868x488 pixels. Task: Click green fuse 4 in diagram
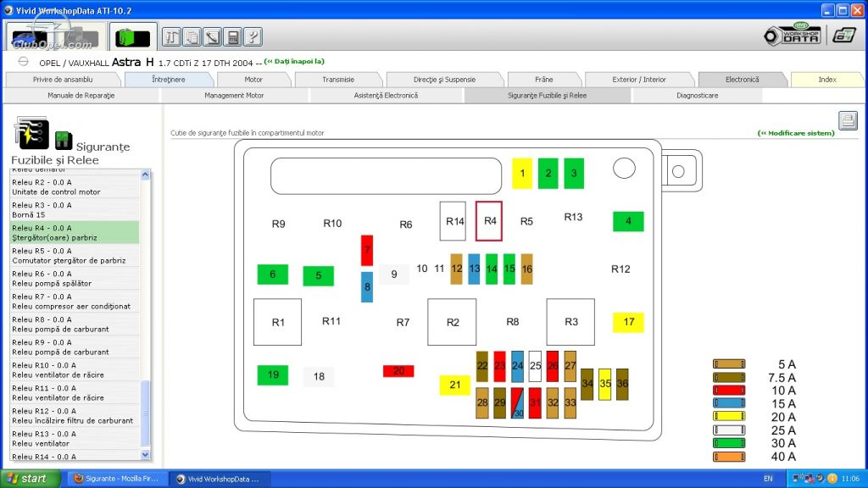coord(628,221)
